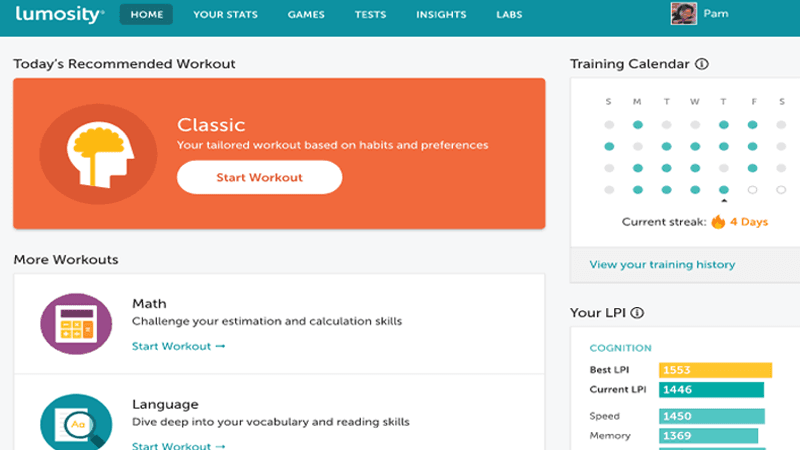
Task: Click the yellow Best LPI bar
Action: click(715, 370)
